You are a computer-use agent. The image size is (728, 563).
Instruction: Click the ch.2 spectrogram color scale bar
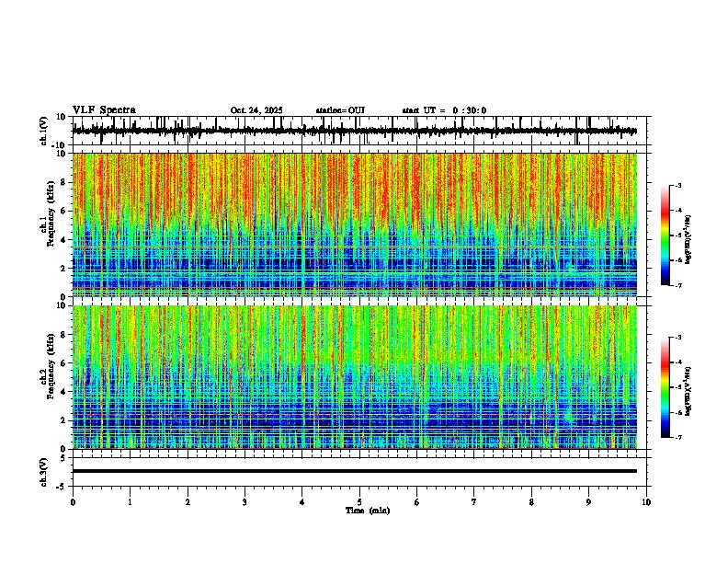tap(665, 387)
